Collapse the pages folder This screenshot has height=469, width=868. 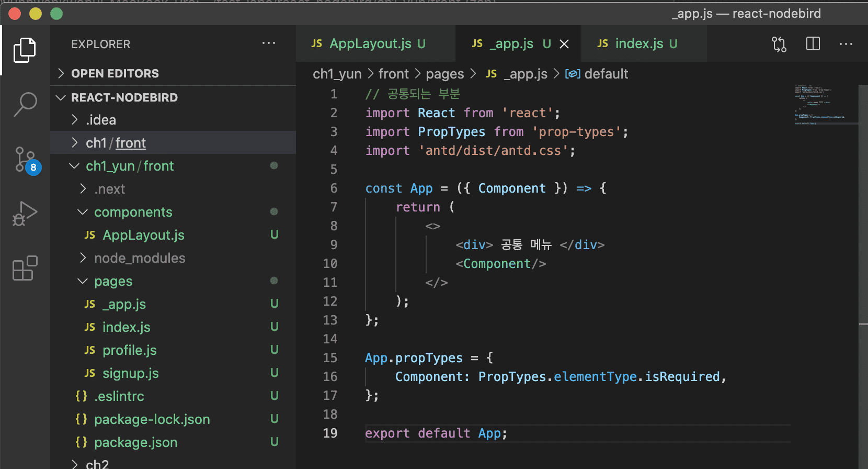113,281
